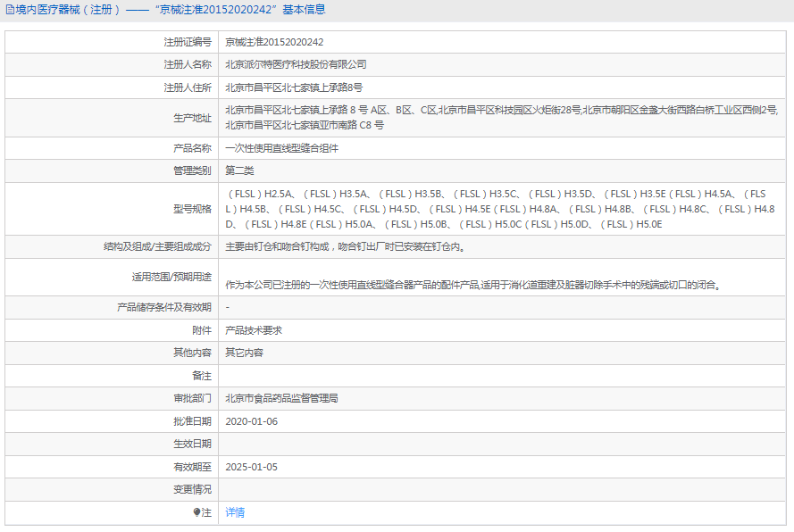Image resolution: width=794 pixels, height=532 pixels.
Task: Select the "适用范围/预期用途" label
Action: click(171, 277)
